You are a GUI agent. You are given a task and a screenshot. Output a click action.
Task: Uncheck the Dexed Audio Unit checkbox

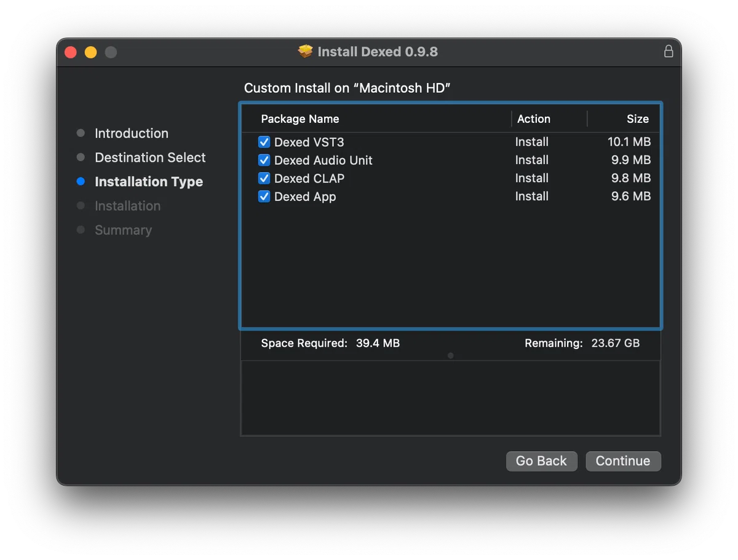pos(264,160)
